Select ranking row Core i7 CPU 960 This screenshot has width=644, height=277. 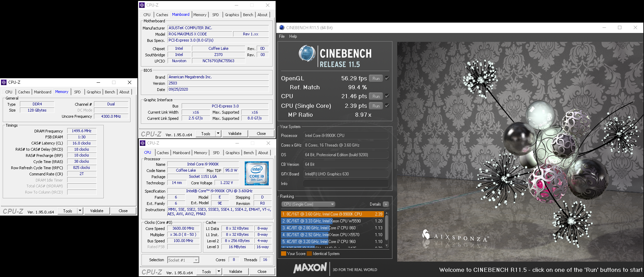tap(332, 242)
